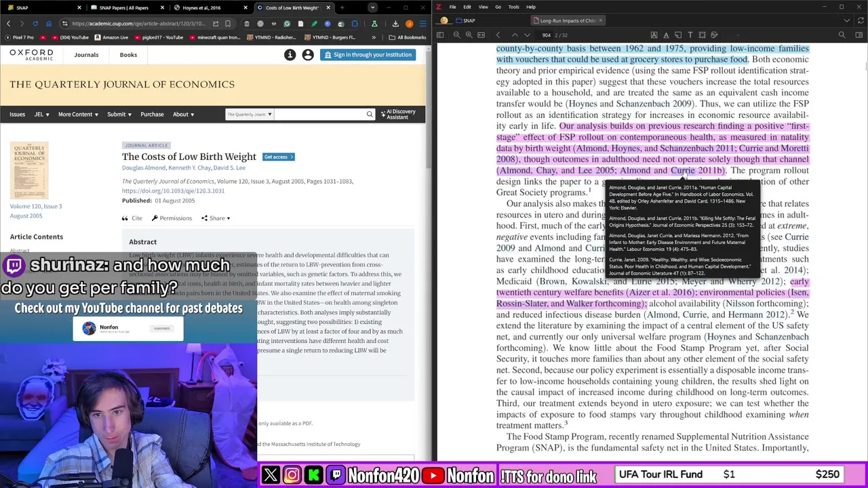
Task: Bookmark this page in the address bar
Action: point(228,24)
